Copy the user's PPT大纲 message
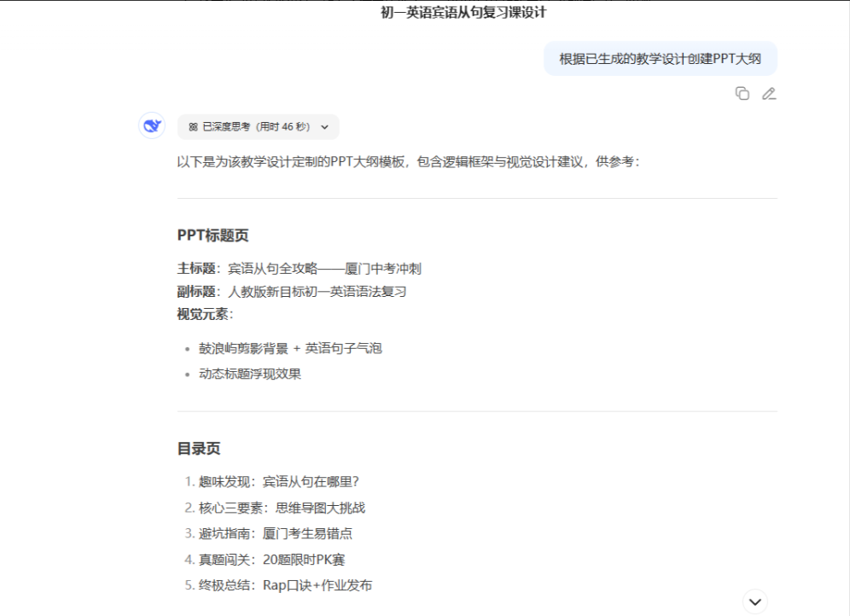Screen dimensions: 850x616 742,94
